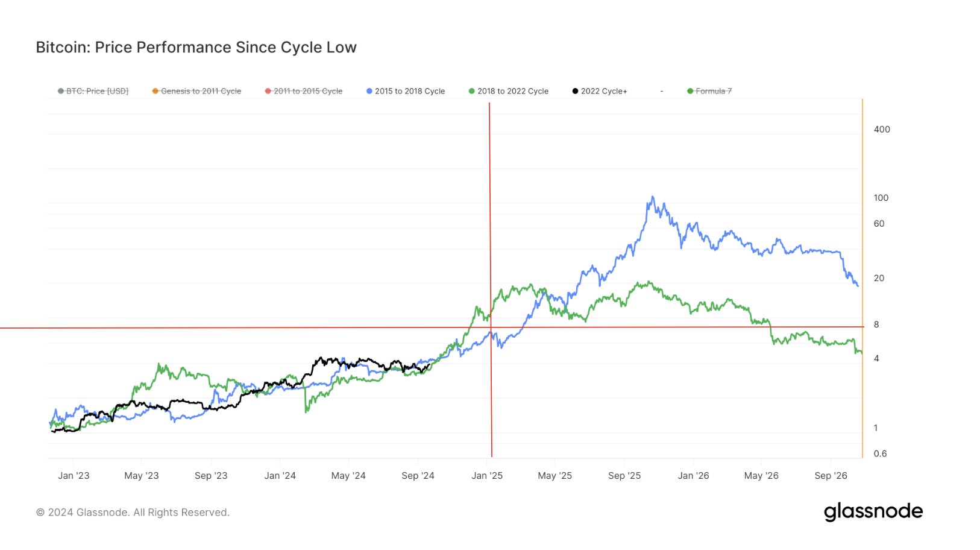Select the Sep '24 x-axis label
980x550 pixels.
pos(418,475)
